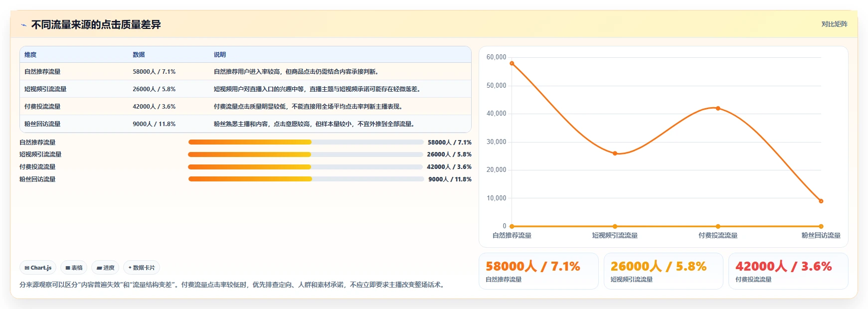Click the description starting 自然推荐用户进入率较高

(x=298, y=72)
